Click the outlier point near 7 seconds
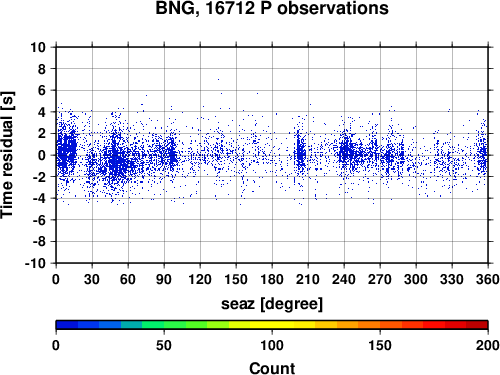500x375 pixels. (x=218, y=79)
